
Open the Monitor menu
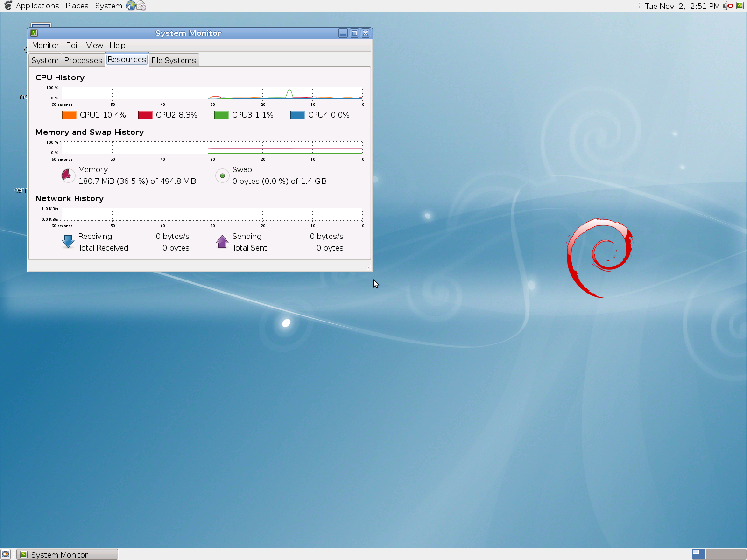(x=45, y=45)
